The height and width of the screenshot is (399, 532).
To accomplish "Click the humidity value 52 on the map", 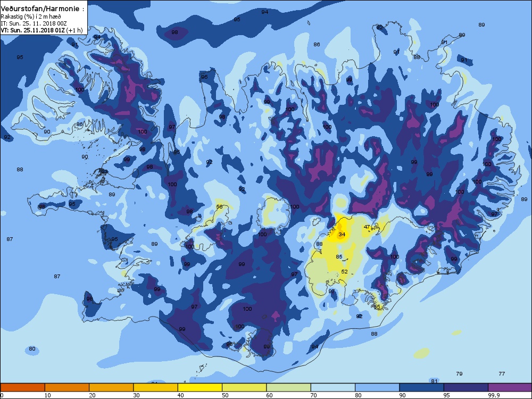I will click(x=344, y=271).
